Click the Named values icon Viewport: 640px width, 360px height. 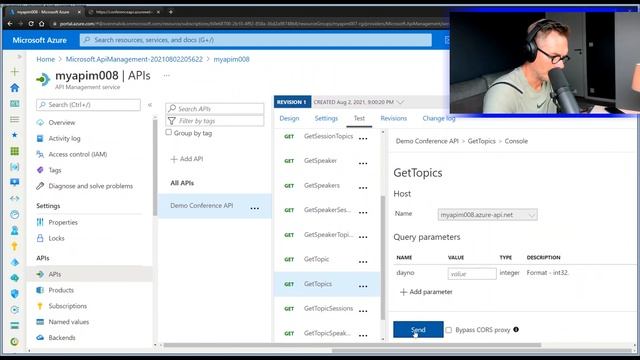[40, 322]
